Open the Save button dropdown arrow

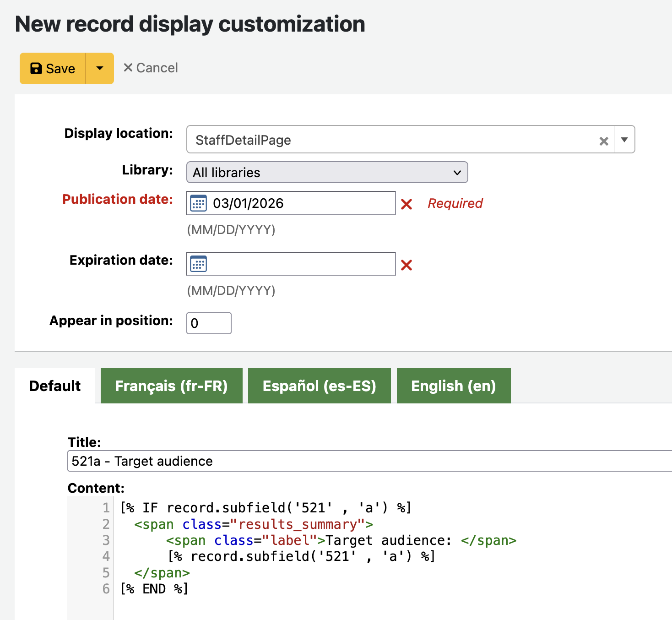pyautogui.click(x=100, y=69)
